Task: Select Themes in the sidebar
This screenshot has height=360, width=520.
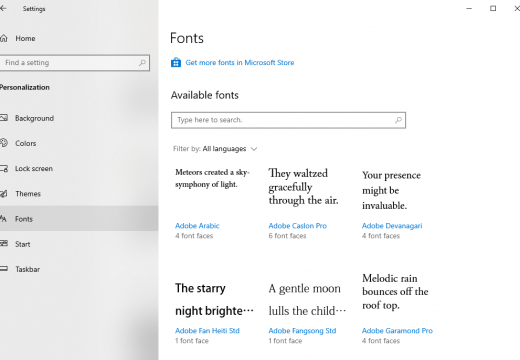Action: (28, 194)
